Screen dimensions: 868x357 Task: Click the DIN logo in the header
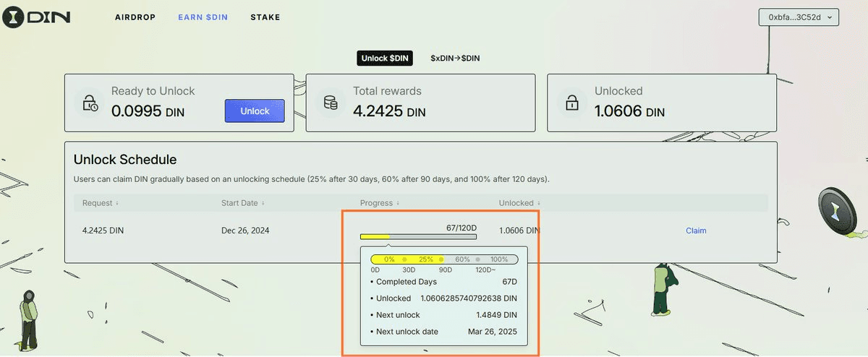pyautogui.click(x=36, y=17)
